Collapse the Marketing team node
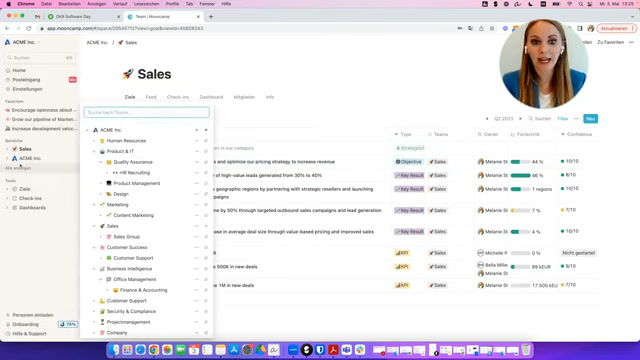 94,204
